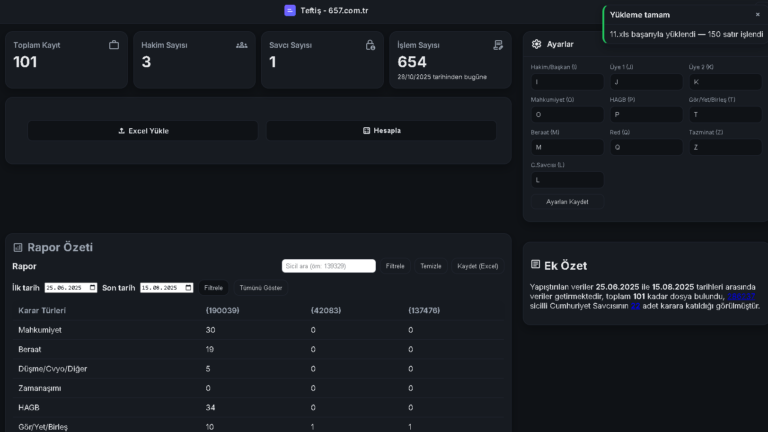Click the Rapor Özeti chart icon
The image size is (768, 432).
(18, 247)
